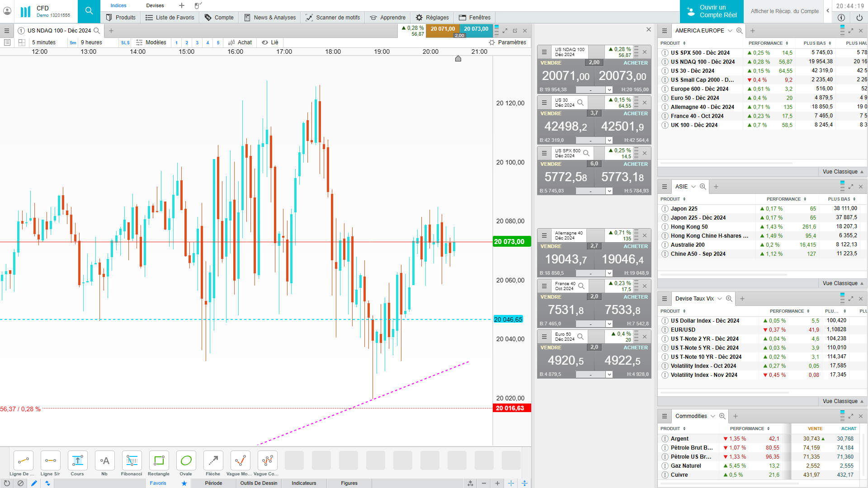Toggle the Favoris star in bottom bar

click(x=184, y=483)
